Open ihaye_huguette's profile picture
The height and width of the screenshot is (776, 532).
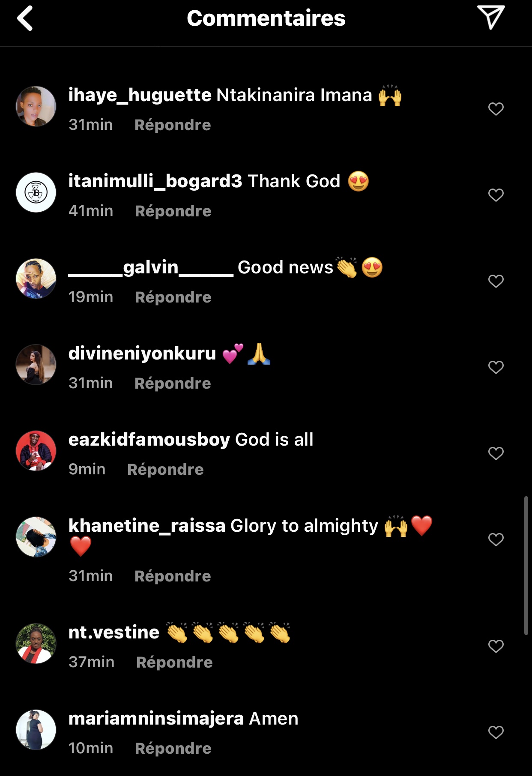point(36,107)
